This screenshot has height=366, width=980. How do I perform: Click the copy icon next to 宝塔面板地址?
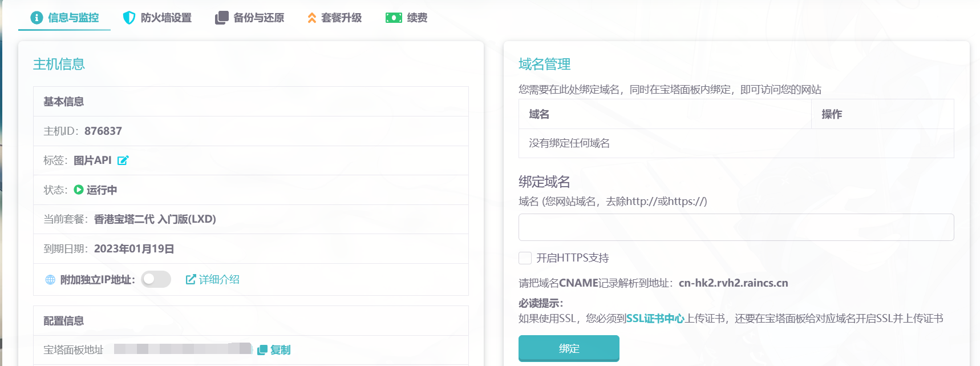262,350
